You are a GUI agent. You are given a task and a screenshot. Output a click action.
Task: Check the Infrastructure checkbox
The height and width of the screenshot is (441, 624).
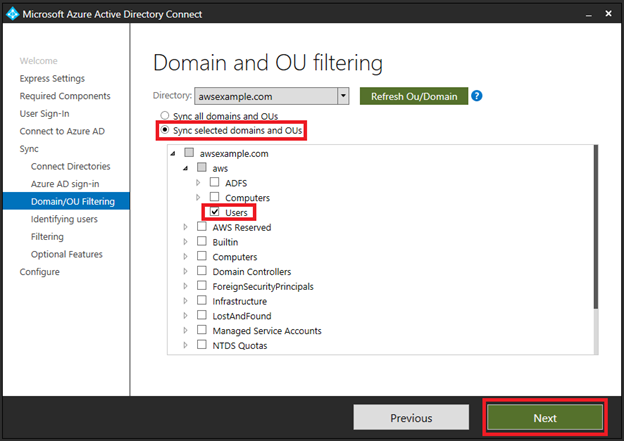click(x=202, y=301)
